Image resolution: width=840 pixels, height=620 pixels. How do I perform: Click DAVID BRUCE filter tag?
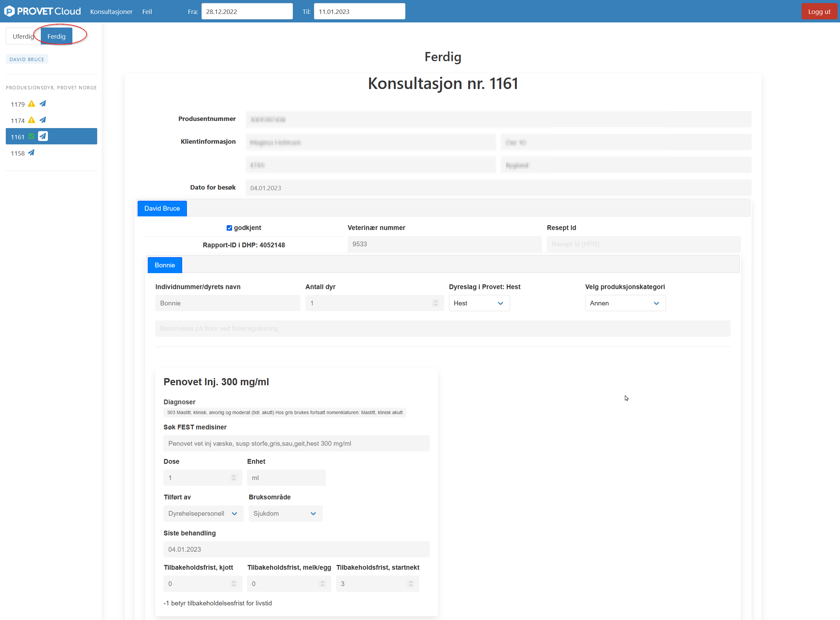coord(27,59)
